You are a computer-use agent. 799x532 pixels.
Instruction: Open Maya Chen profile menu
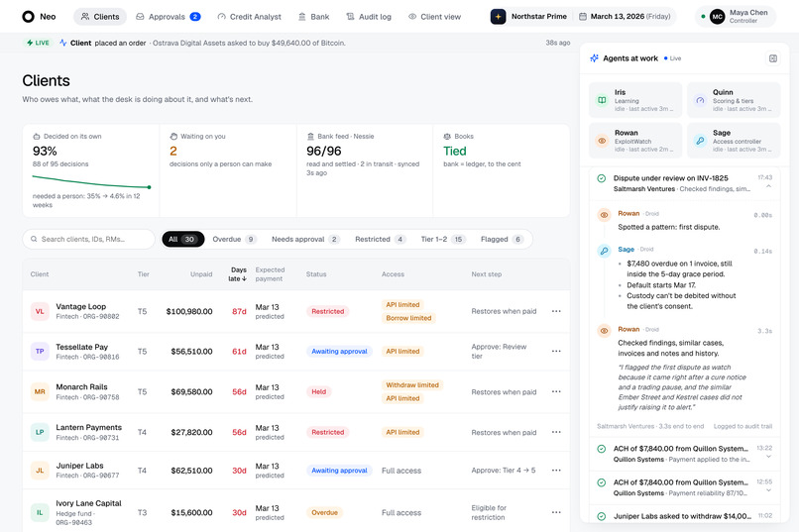[736, 17]
